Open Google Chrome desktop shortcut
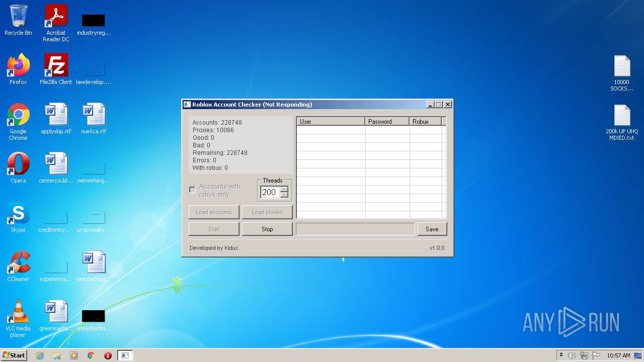This screenshot has height=362, width=644. [18, 122]
